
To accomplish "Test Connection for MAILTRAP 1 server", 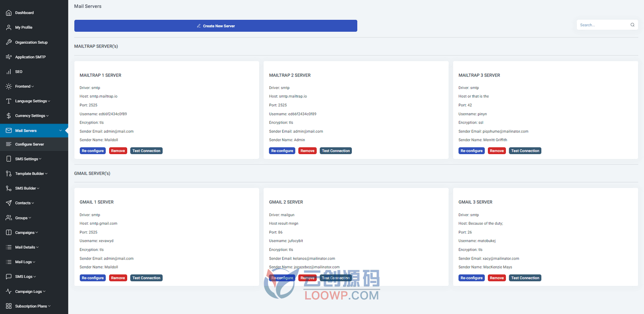I will (147, 151).
